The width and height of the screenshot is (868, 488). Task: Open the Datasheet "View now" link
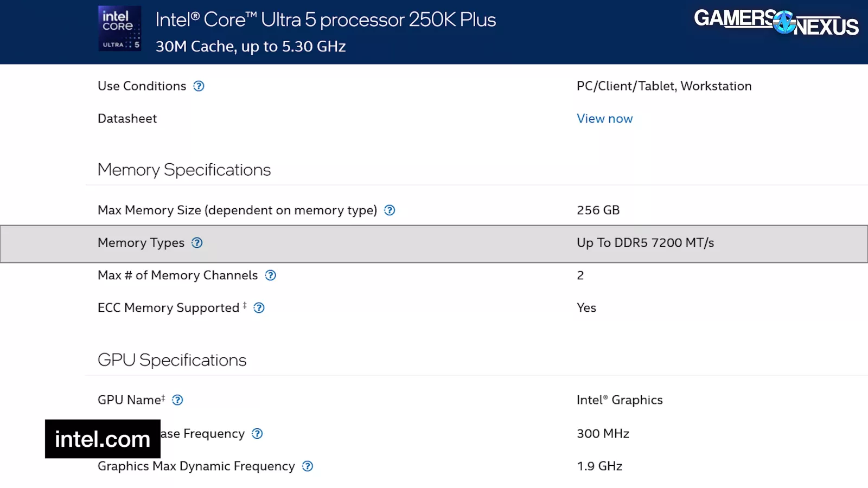pos(604,119)
